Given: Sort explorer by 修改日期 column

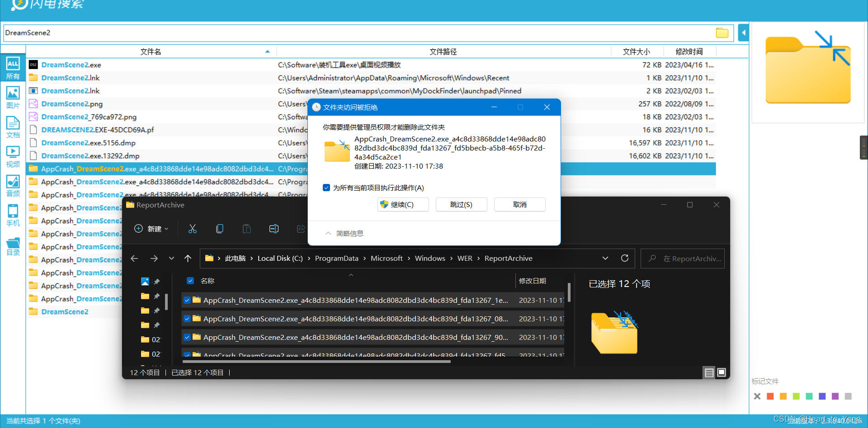Looking at the screenshot, I should [x=533, y=281].
